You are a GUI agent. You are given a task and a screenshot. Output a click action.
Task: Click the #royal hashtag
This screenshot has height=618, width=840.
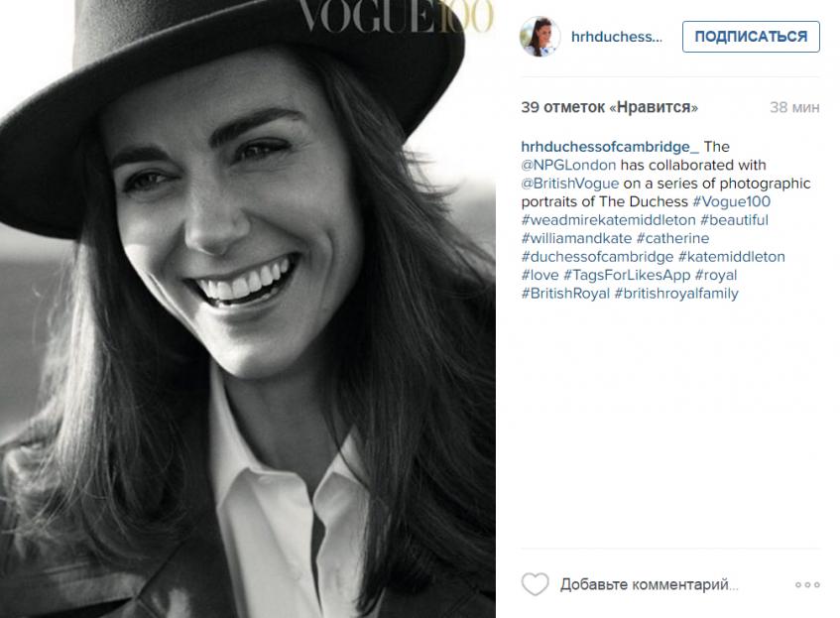pyautogui.click(x=716, y=275)
